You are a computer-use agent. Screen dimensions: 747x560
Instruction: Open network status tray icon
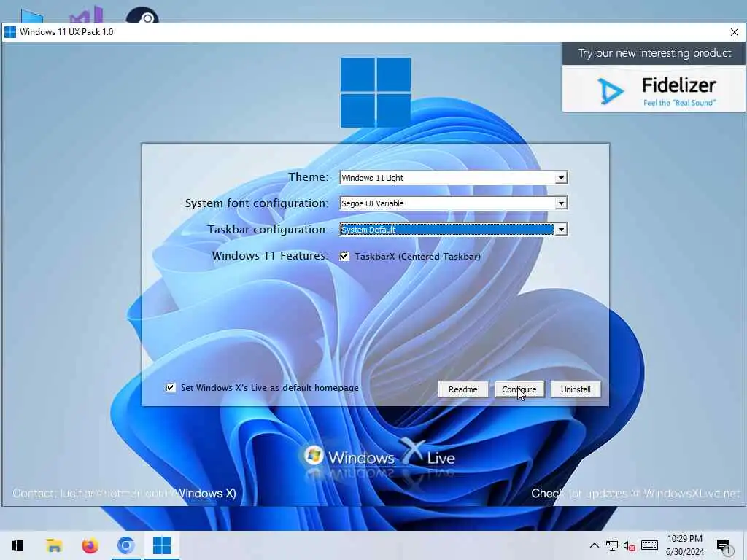coord(612,545)
